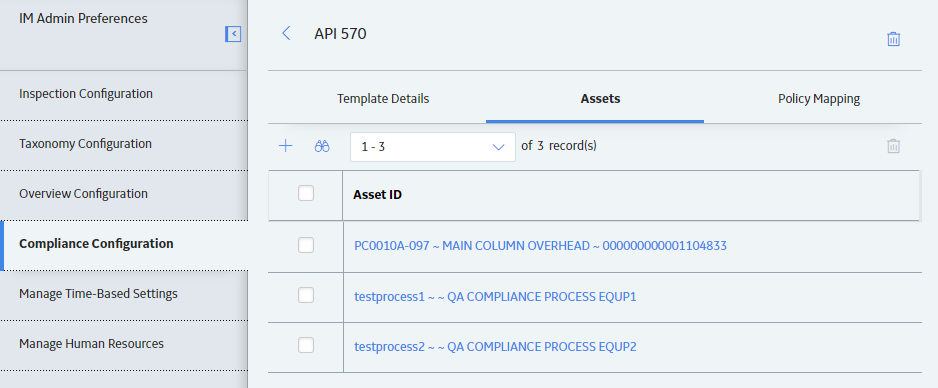Delete the API 570 template via top trash icon
Screen dimensions: 938x388
click(x=893, y=39)
